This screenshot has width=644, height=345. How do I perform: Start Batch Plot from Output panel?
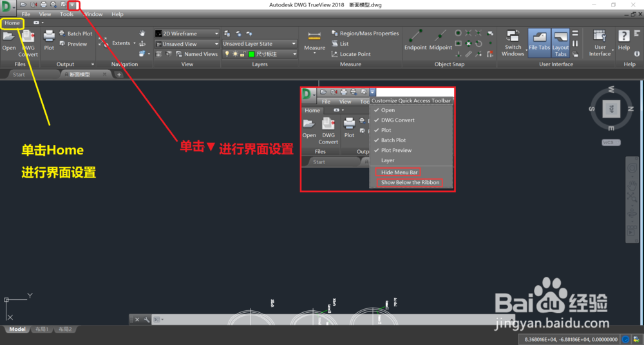coord(76,33)
